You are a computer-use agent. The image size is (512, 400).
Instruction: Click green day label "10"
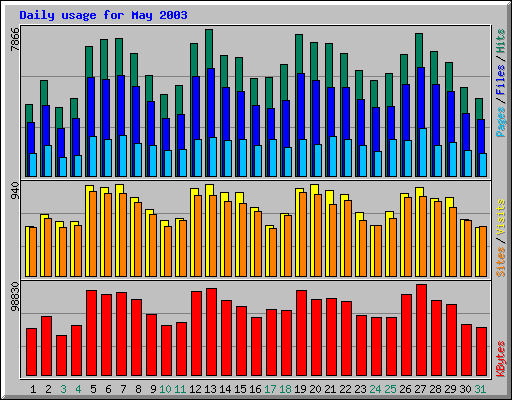coord(165,389)
